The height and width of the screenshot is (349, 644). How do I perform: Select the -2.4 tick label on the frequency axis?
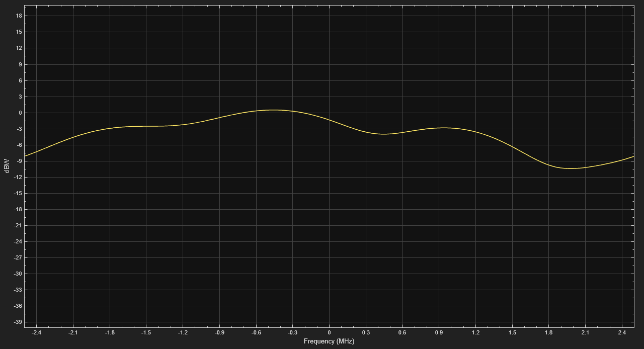(x=36, y=332)
